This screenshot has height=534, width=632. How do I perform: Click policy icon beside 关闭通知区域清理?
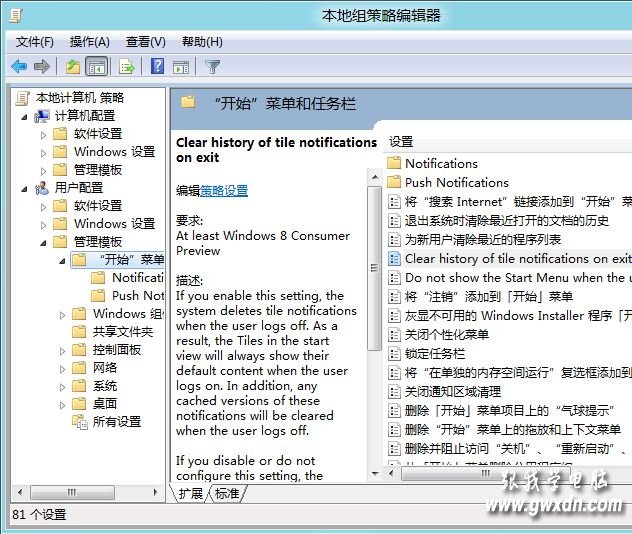tap(394, 392)
